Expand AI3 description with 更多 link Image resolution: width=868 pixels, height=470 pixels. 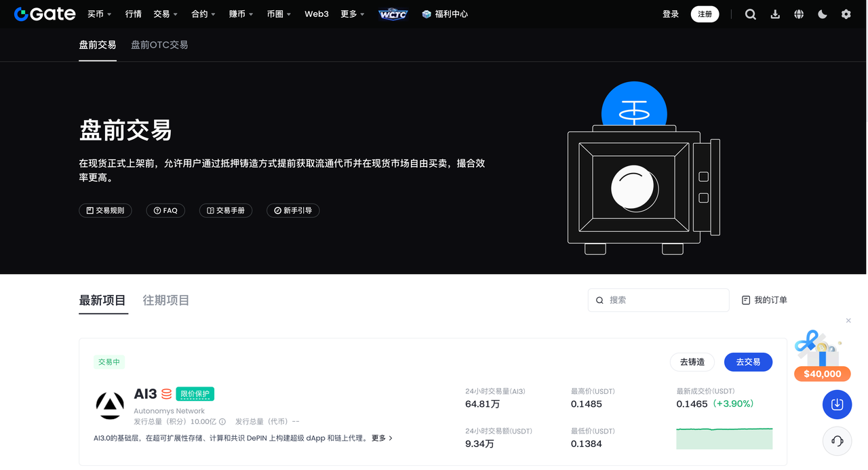point(382,438)
